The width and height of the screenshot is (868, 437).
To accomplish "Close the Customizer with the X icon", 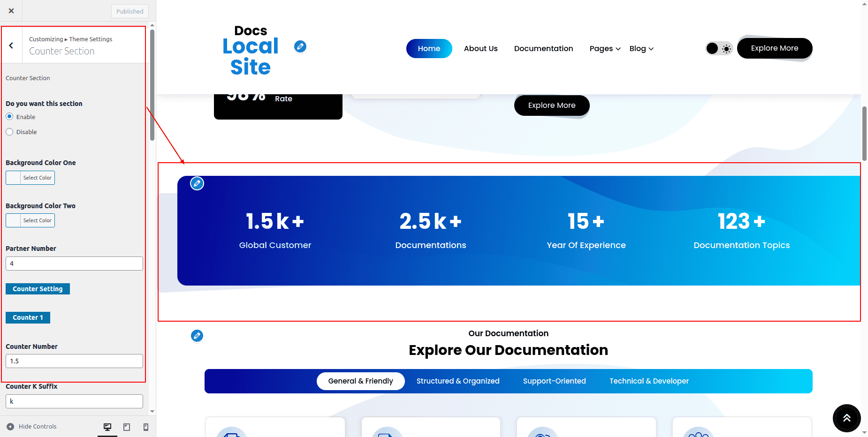I will point(11,11).
